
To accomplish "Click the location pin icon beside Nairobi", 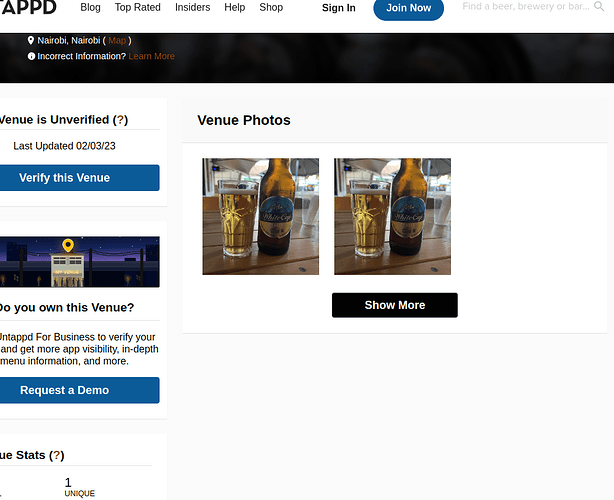I will tap(31, 40).
